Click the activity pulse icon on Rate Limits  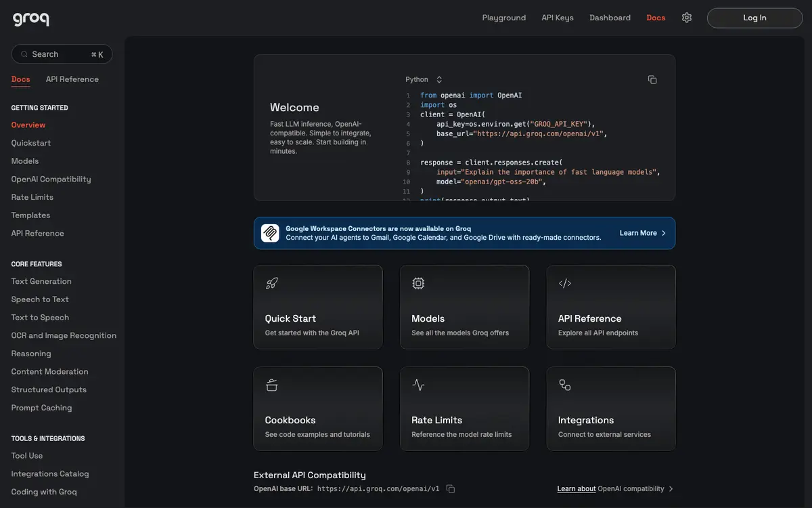pos(418,385)
